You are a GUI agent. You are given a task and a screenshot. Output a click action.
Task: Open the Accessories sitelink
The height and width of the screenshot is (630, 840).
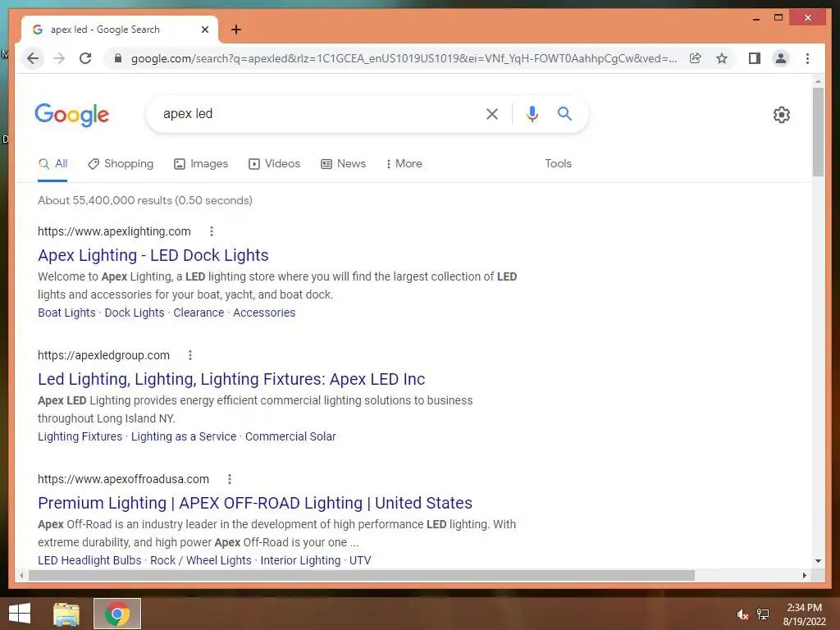pos(264,313)
